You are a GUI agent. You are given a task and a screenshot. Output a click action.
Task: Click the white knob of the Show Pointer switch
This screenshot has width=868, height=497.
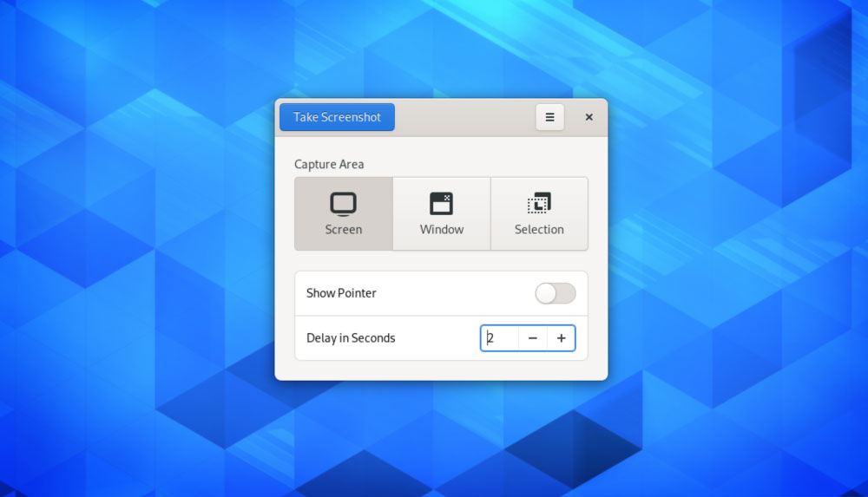(546, 293)
